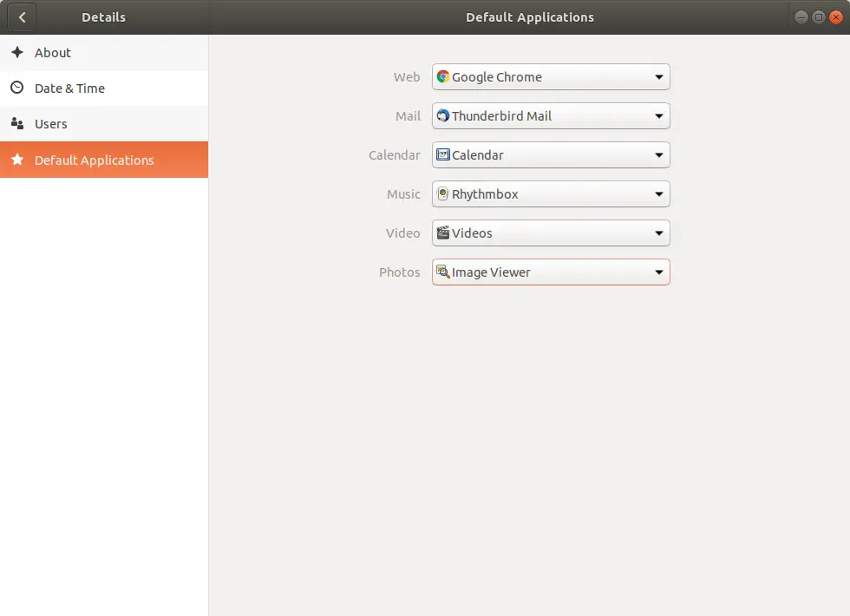Open the About section
The image size is (850, 616).
pyautogui.click(x=104, y=53)
